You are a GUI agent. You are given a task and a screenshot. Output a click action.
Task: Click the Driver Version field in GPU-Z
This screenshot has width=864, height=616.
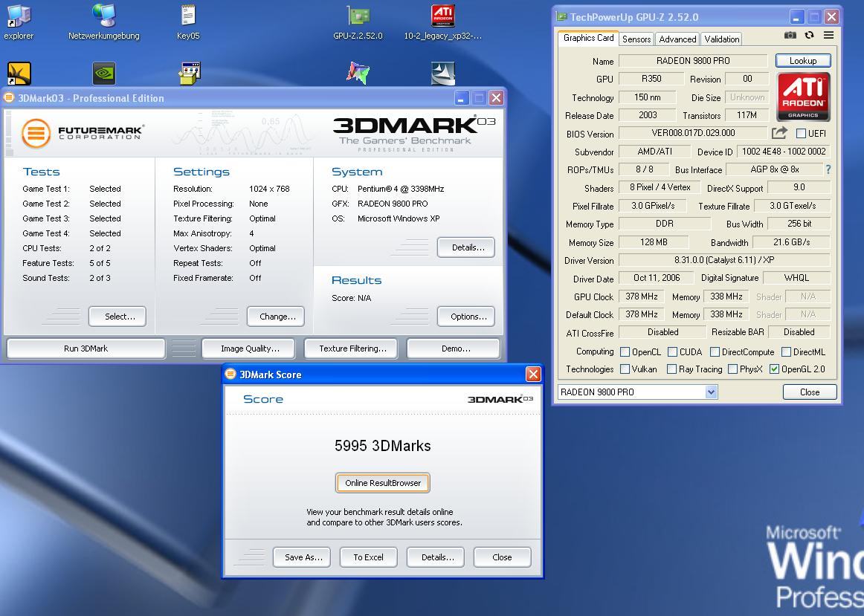[x=724, y=260]
